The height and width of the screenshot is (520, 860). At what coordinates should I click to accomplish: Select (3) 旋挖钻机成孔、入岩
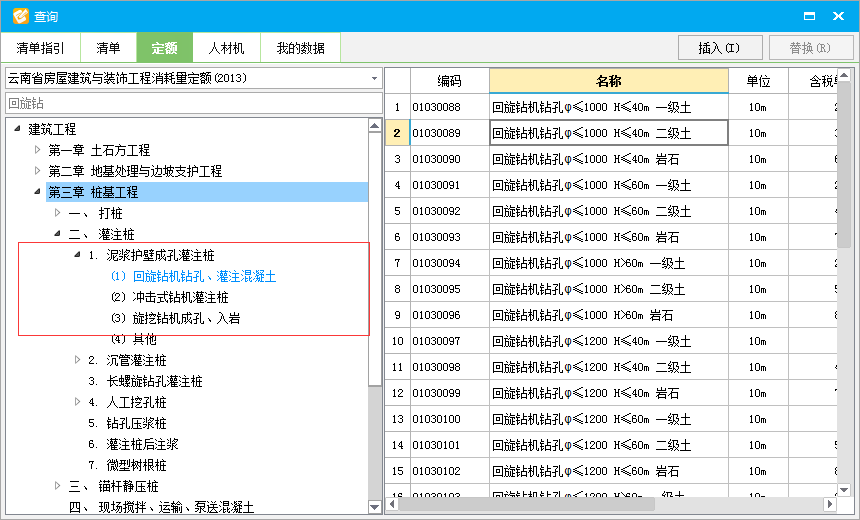tap(176, 318)
